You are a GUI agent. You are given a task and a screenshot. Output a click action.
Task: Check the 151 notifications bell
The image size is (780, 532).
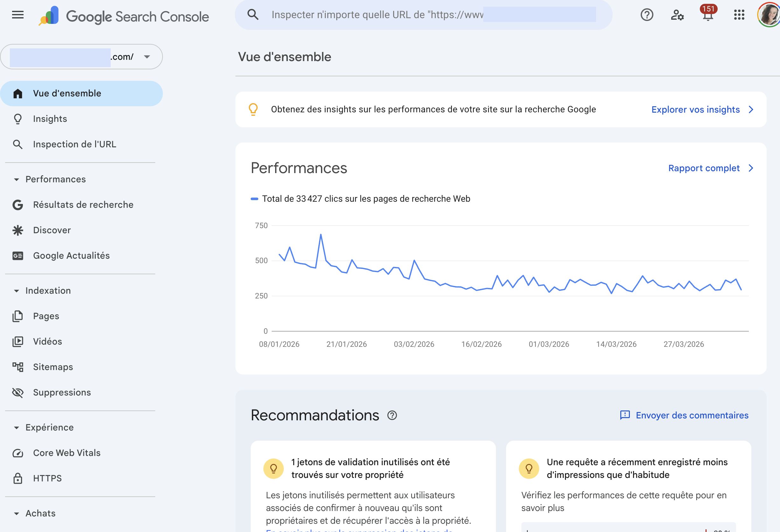coord(707,15)
